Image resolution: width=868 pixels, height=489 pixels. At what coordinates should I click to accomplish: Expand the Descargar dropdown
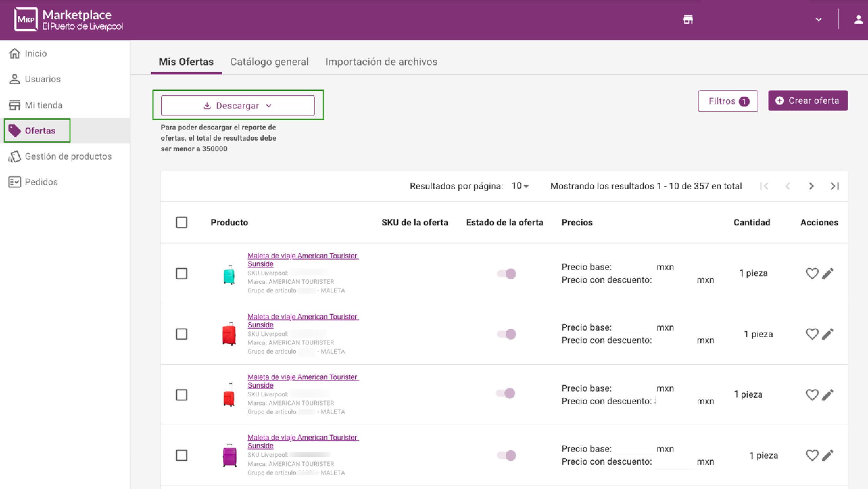click(238, 106)
